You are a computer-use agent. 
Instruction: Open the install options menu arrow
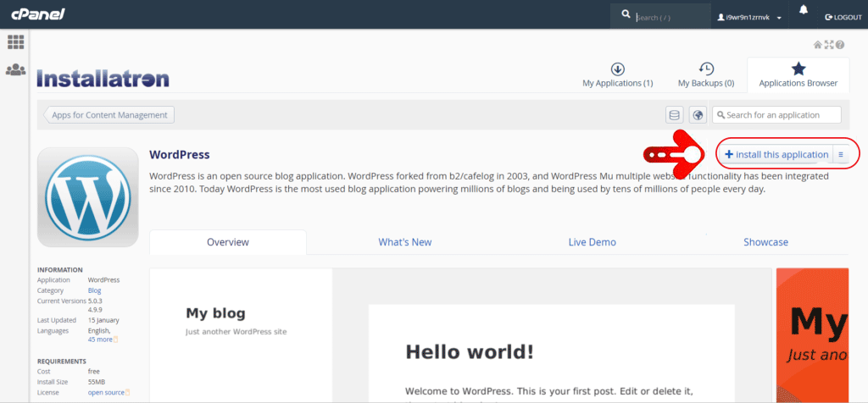841,154
